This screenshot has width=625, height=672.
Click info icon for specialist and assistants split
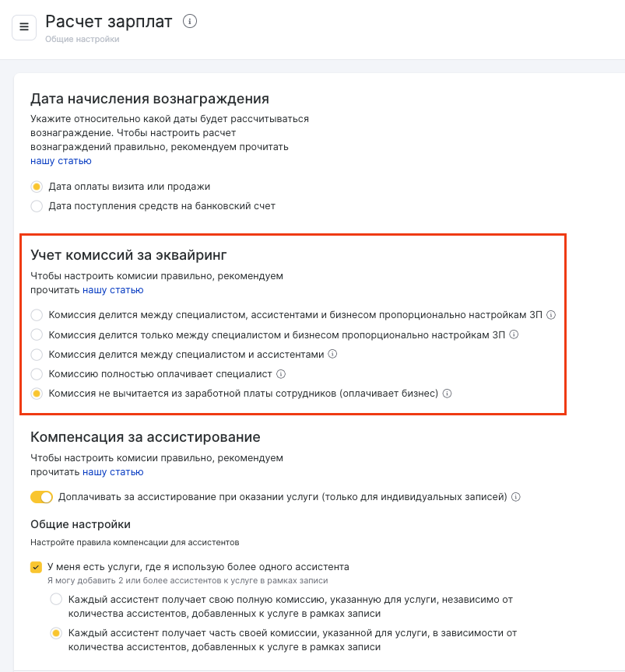click(x=332, y=355)
